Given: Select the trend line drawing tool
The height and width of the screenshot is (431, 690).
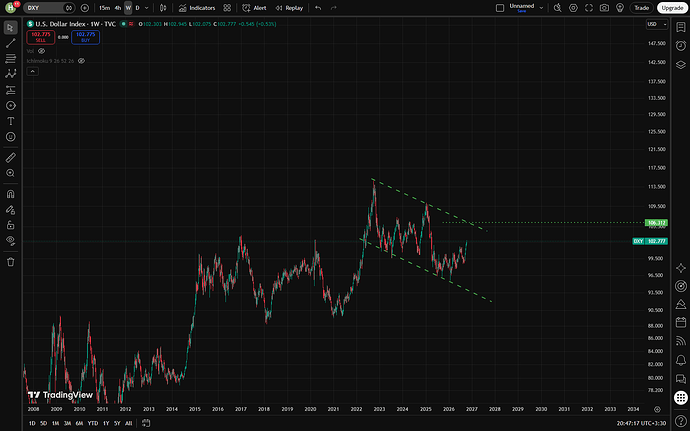Looking at the screenshot, I should pyautogui.click(x=11, y=43).
